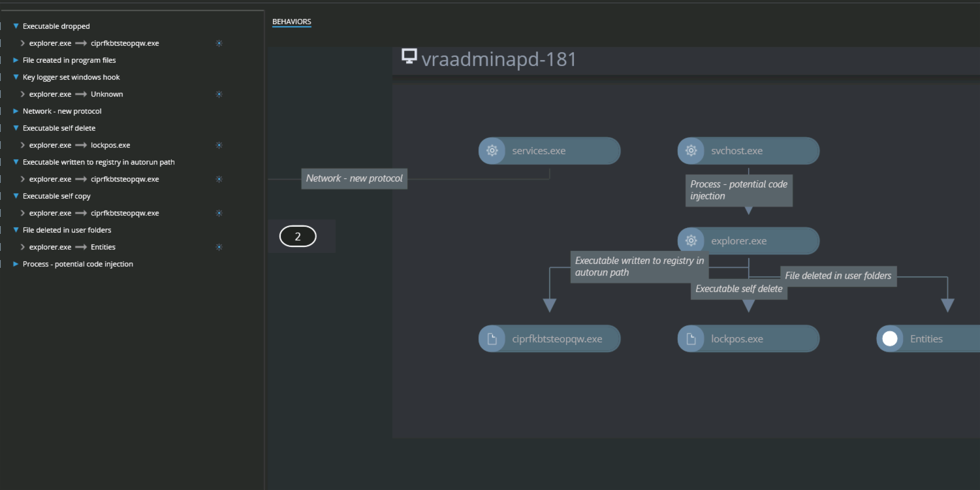Click the monitor icon beside vraadminapd-181
Screen dimensions: 980x490
(409, 57)
